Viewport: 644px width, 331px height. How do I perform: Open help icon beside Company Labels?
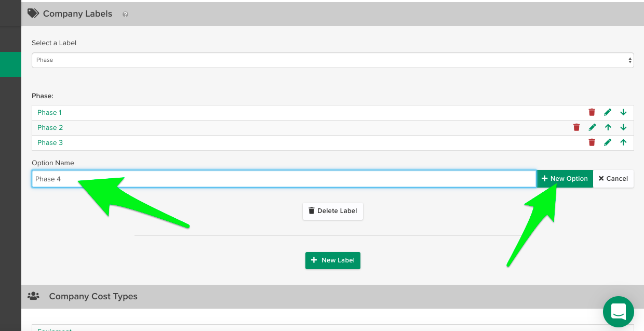[125, 15]
